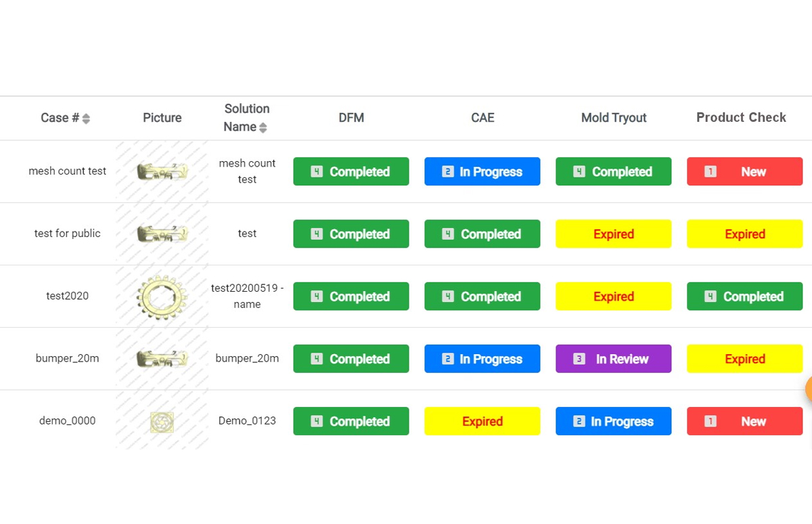Open DFM Completed for bumper_20m

(x=351, y=359)
